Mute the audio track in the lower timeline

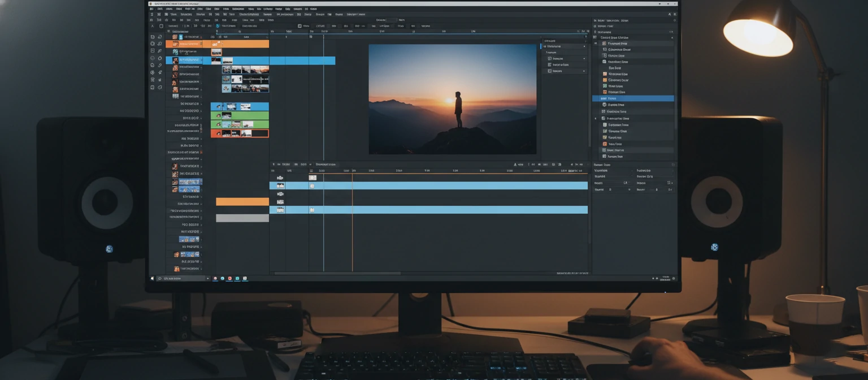coord(281,210)
